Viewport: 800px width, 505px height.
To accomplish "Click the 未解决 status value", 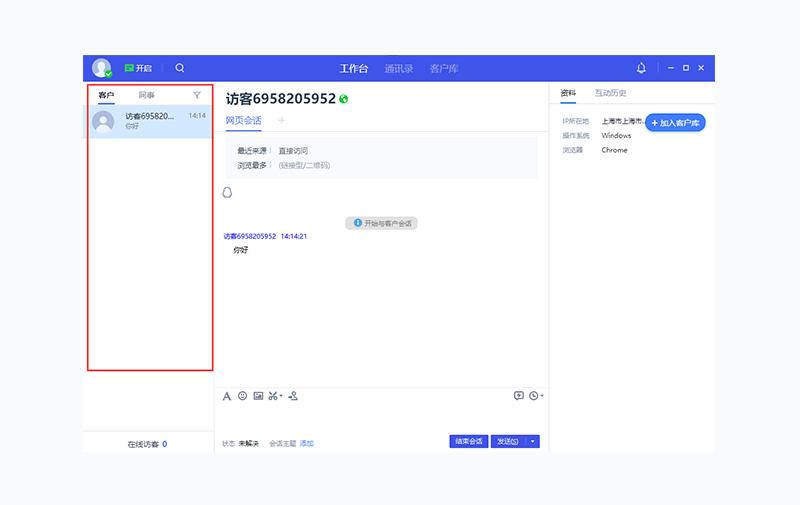I will 248,443.
